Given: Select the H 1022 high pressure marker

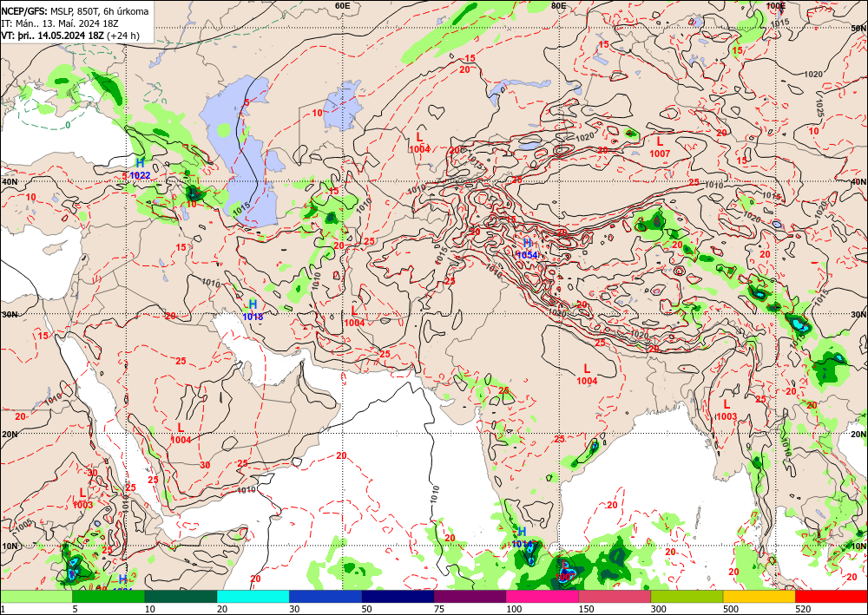Looking at the screenshot, I should click(140, 168).
